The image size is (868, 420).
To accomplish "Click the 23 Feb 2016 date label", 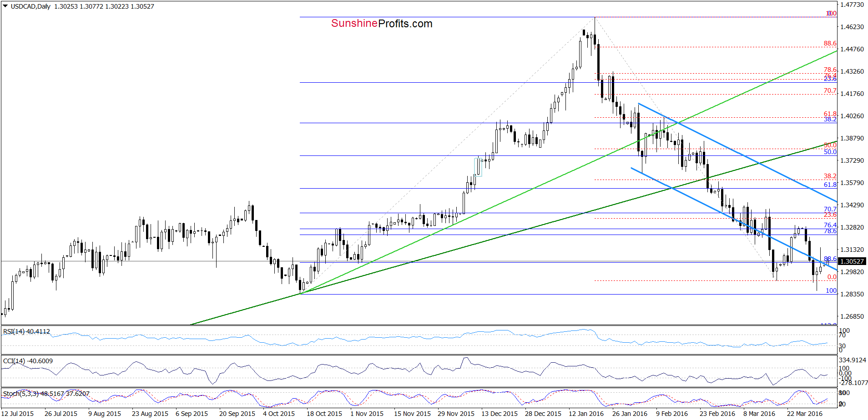I will point(717,414).
